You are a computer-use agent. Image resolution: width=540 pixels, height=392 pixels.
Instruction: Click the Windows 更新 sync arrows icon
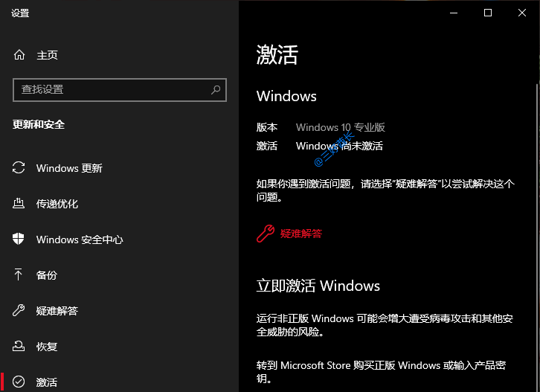pyautogui.click(x=19, y=168)
